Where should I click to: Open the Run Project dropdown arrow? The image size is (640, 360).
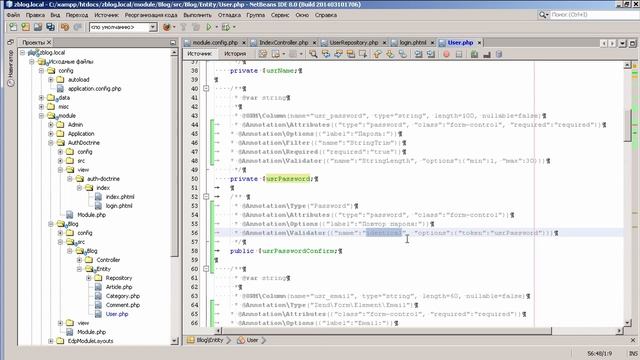217,27
